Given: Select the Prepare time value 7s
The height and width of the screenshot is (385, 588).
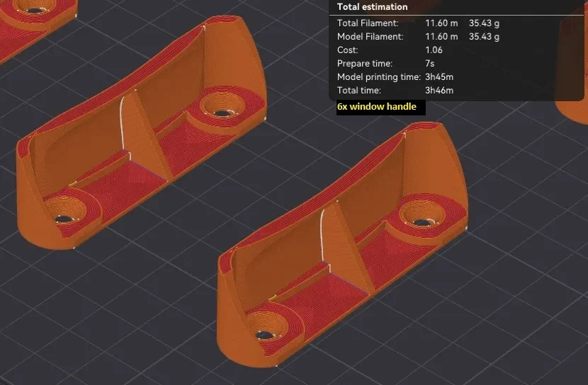Looking at the screenshot, I should (x=429, y=64).
